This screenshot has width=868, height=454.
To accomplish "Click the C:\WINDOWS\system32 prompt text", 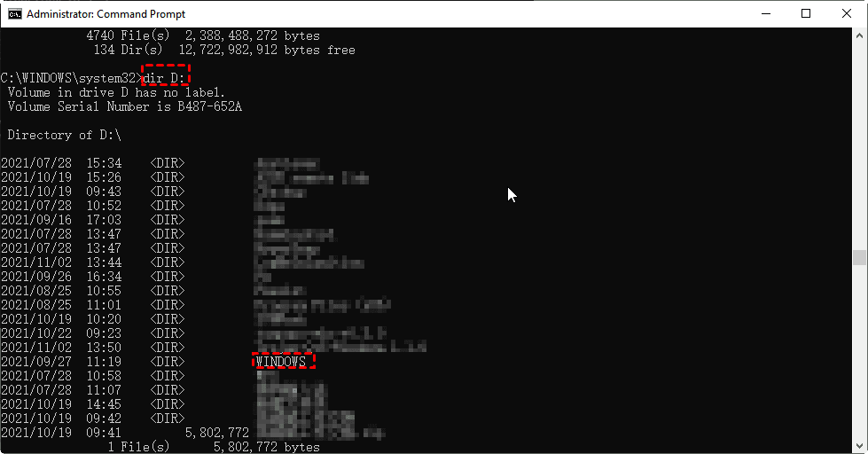I will [71, 79].
